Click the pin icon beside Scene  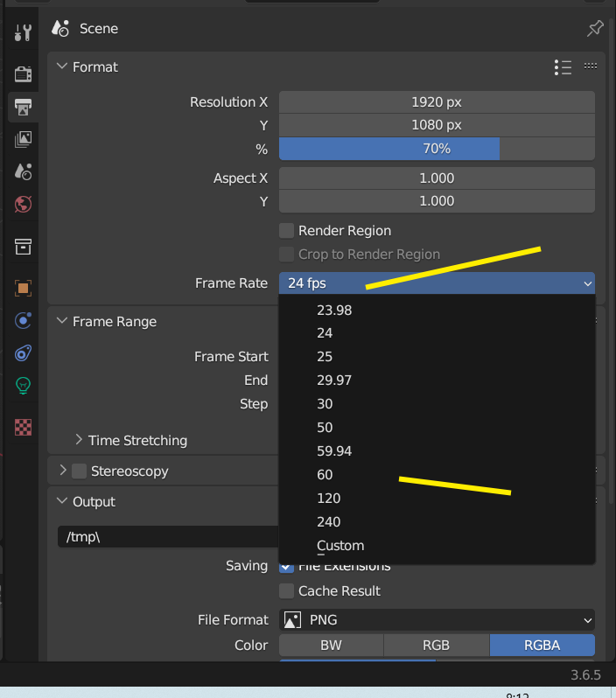coord(594,29)
